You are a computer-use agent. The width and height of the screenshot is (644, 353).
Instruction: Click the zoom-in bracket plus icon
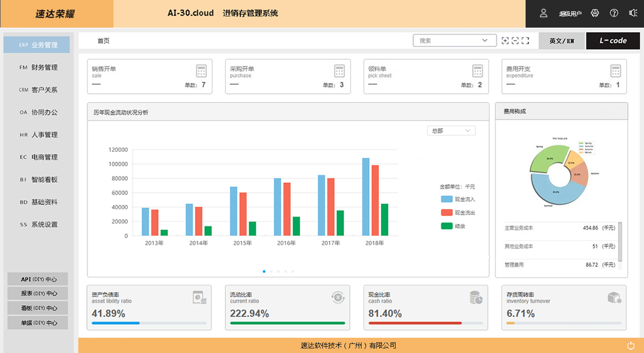(505, 41)
